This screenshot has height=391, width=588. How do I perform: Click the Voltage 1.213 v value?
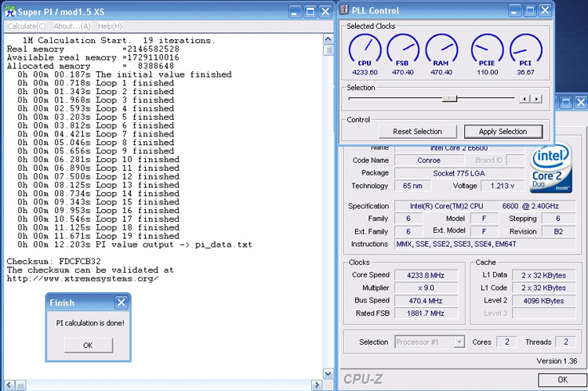[x=503, y=186]
